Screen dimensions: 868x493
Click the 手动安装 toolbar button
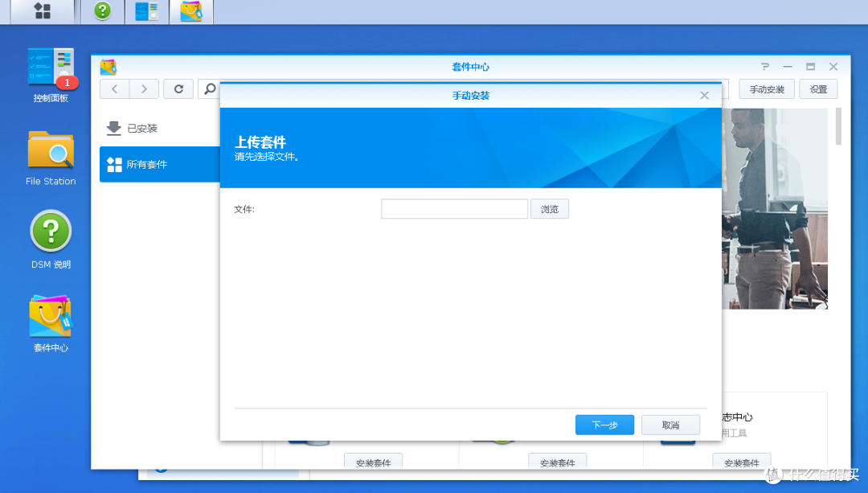point(767,89)
